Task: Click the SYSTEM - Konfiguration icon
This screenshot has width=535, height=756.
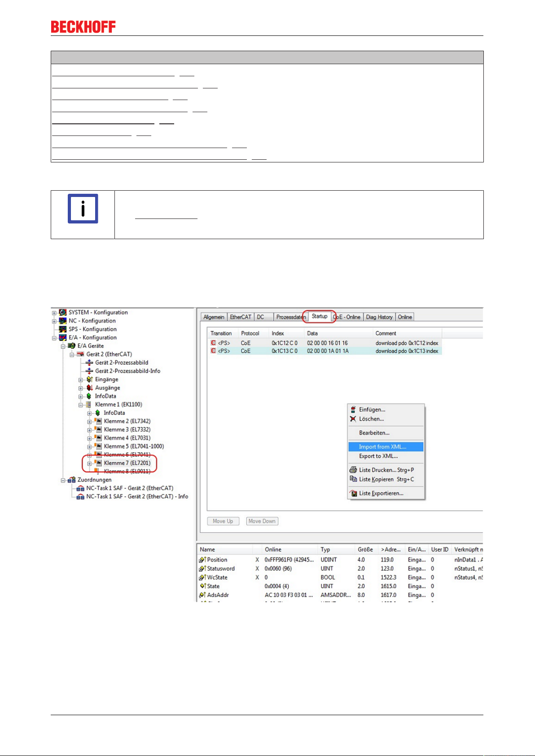Action: (63, 312)
